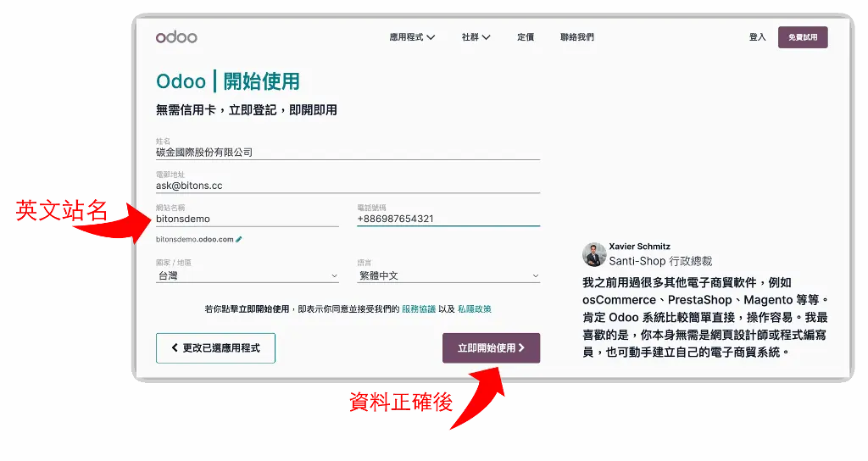Open the 應用程式 dropdown menu
The image size is (868, 461).
click(x=412, y=37)
